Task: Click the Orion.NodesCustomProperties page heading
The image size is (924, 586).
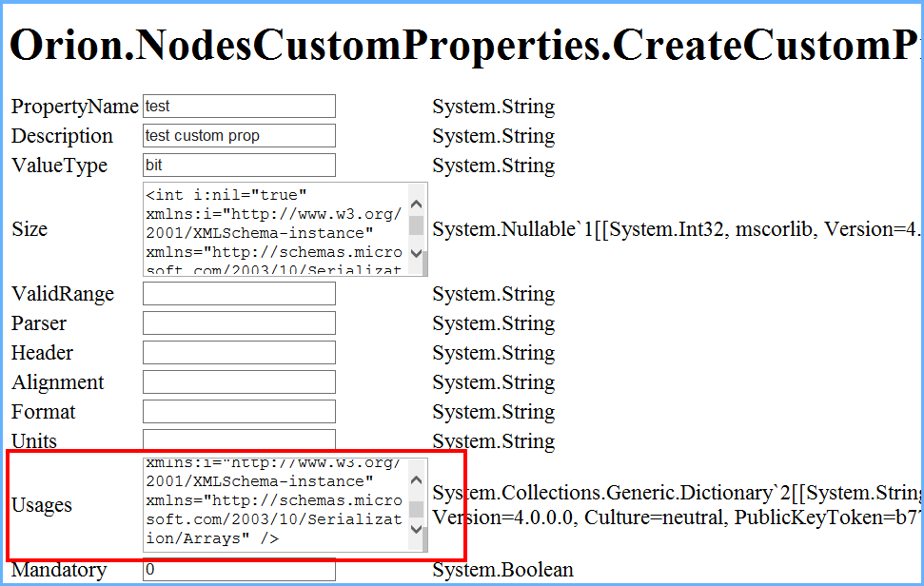Action: click(x=465, y=45)
